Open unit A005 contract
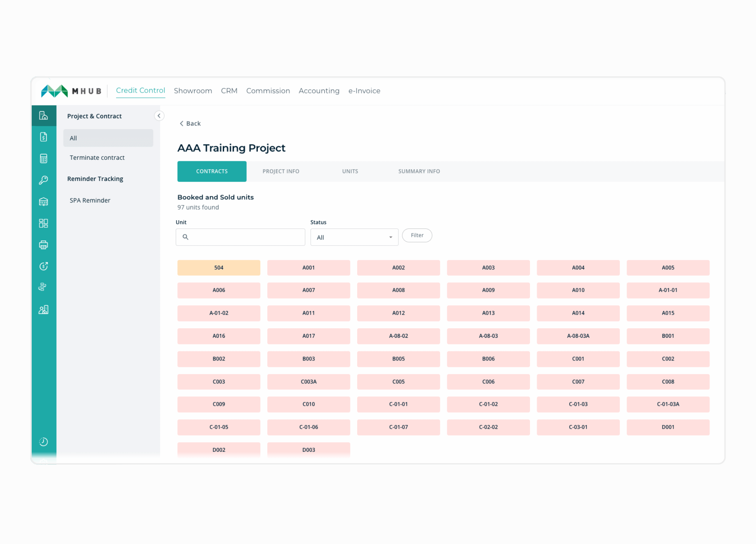 pos(668,267)
